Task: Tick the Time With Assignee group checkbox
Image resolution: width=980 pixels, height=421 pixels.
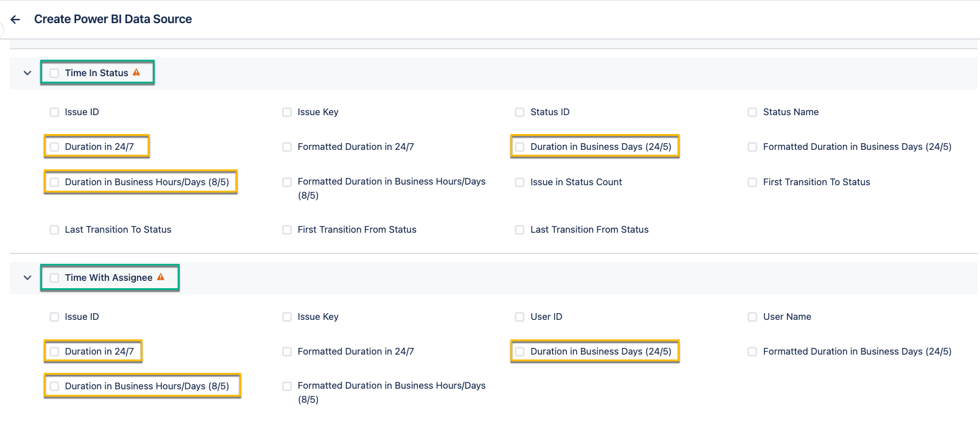Action: (x=54, y=278)
